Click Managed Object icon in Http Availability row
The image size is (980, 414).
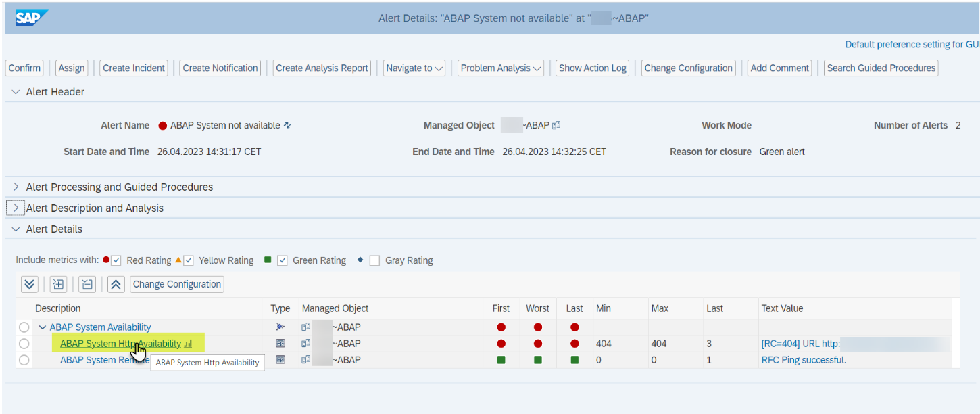coord(306,344)
